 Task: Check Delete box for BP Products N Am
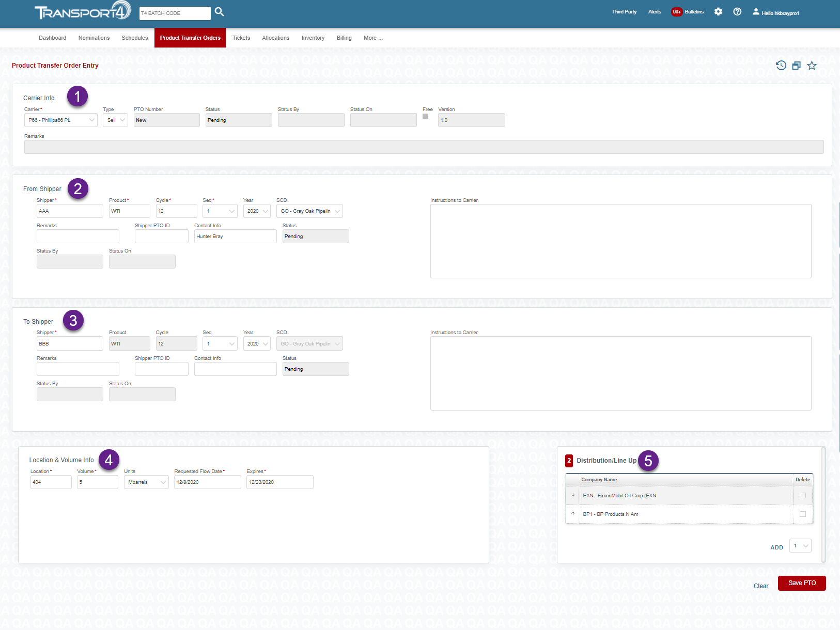pos(803,514)
